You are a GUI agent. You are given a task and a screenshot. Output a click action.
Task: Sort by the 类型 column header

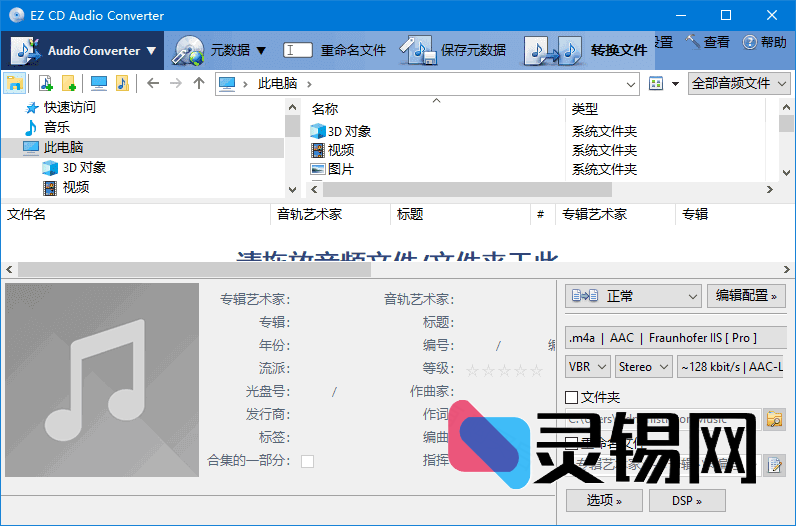click(585, 109)
